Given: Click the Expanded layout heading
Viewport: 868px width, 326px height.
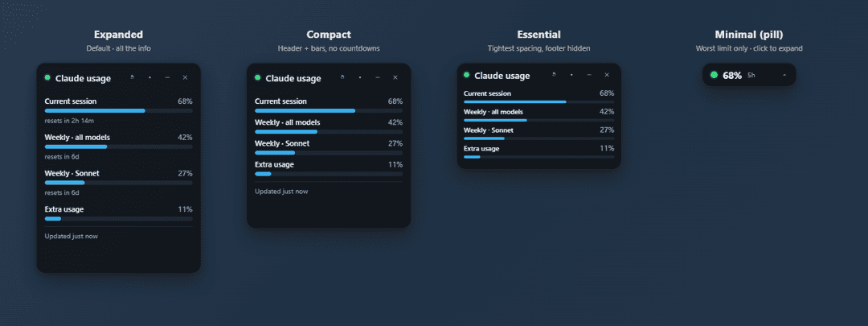Looking at the screenshot, I should (118, 35).
